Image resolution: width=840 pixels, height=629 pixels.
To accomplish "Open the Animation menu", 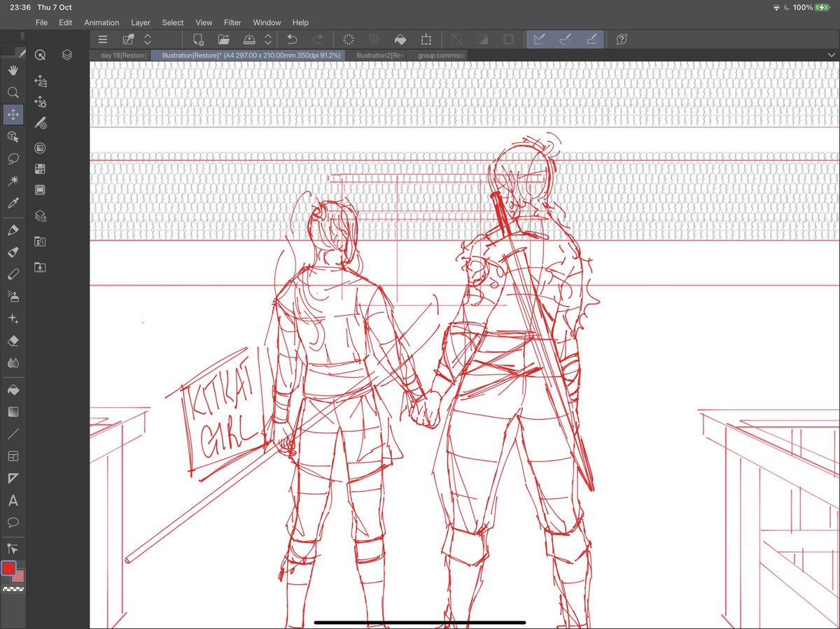I will [x=101, y=22].
